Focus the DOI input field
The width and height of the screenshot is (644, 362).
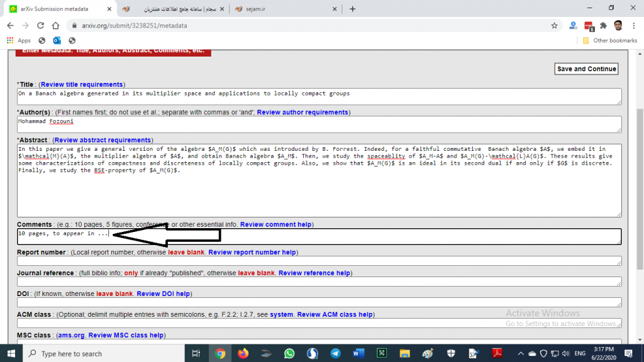(x=319, y=302)
